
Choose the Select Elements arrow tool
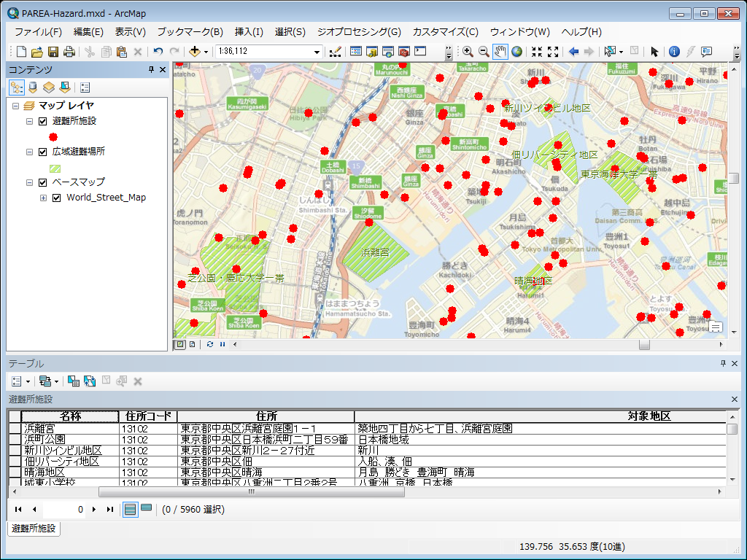coord(654,52)
